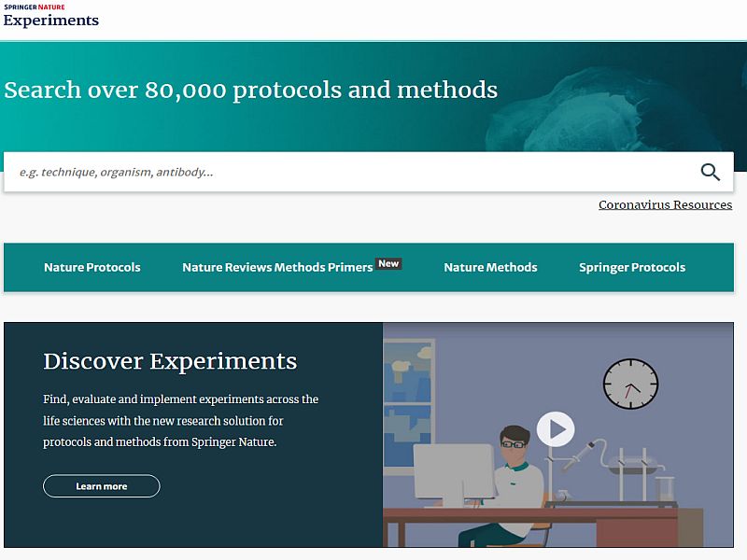
Task: Select the Nature Methods menu item
Action: [490, 267]
